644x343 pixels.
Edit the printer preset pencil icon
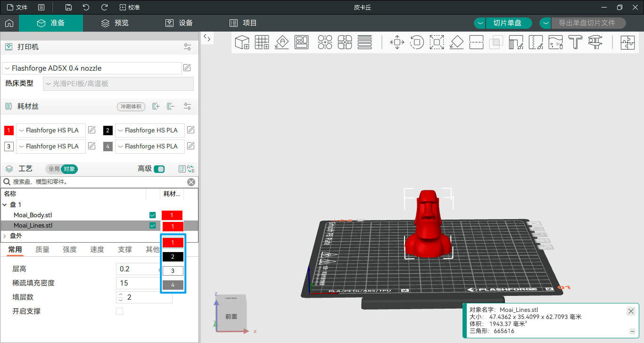[187, 68]
